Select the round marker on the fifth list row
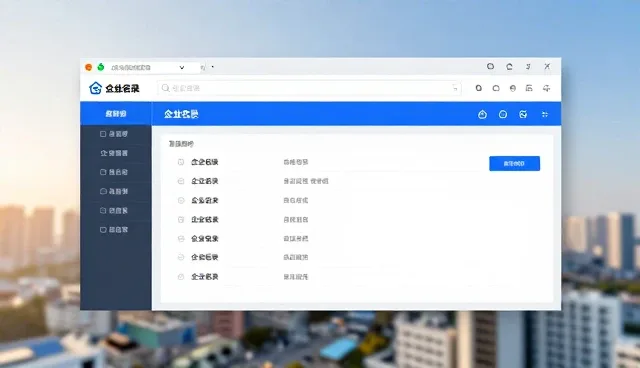 click(181, 239)
